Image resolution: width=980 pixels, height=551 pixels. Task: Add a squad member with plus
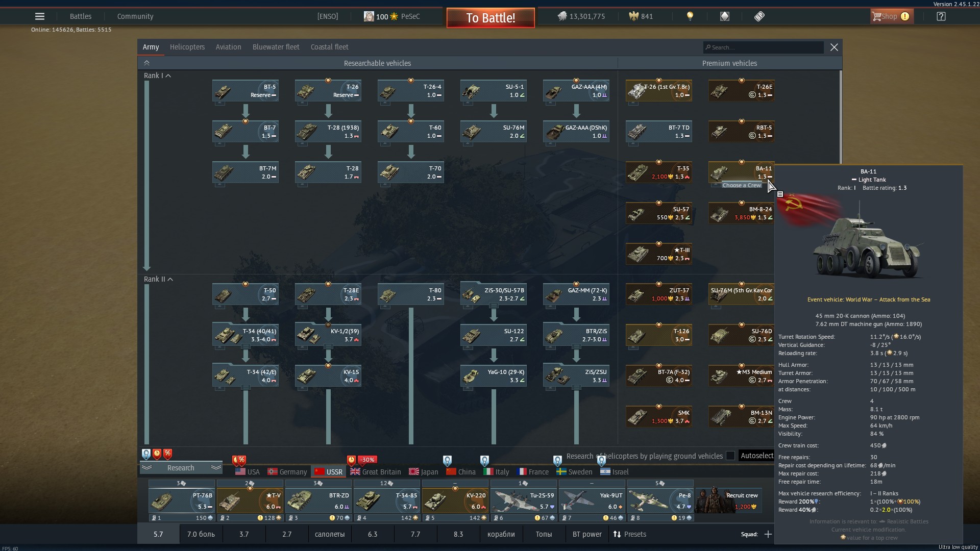coord(768,534)
